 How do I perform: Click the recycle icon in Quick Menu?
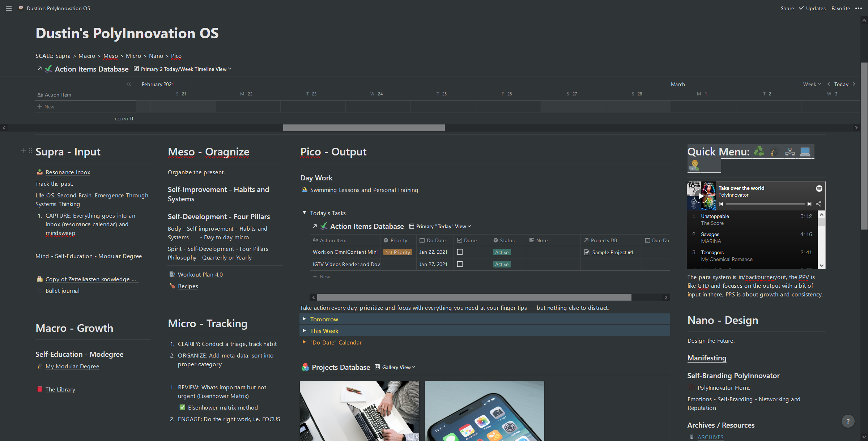[759, 151]
